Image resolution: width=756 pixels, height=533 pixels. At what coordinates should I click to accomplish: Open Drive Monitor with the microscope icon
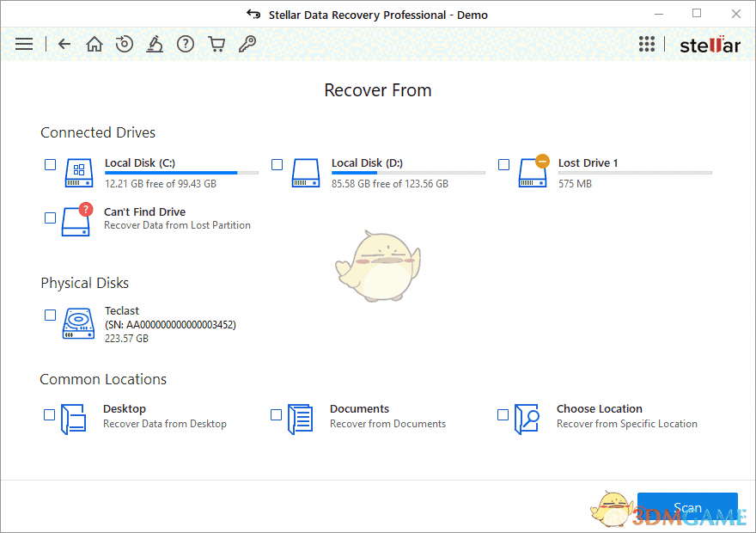[155, 44]
